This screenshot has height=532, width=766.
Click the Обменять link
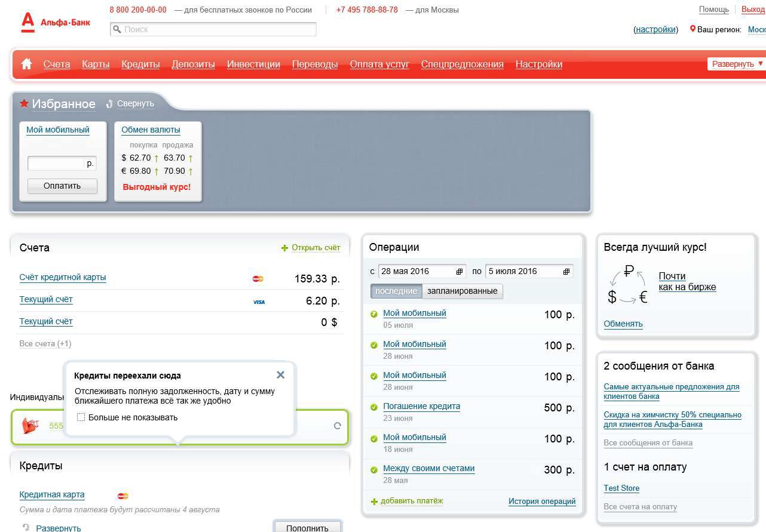[623, 324]
